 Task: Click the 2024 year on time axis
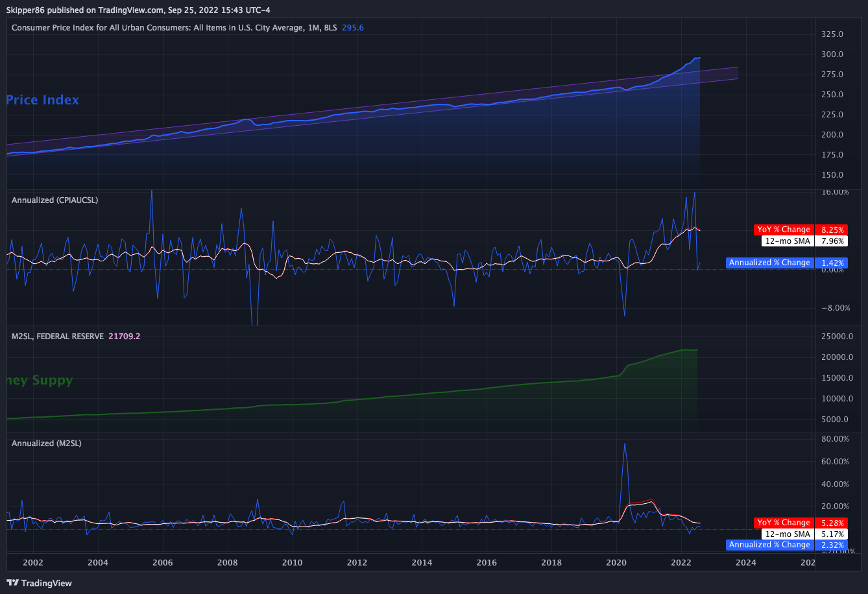click(746, 562)
